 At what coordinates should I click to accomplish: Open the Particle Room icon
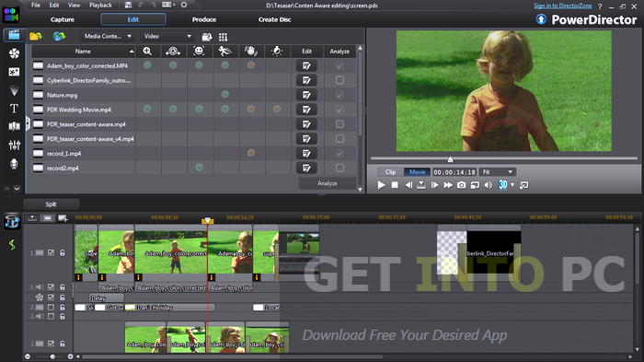14,90
